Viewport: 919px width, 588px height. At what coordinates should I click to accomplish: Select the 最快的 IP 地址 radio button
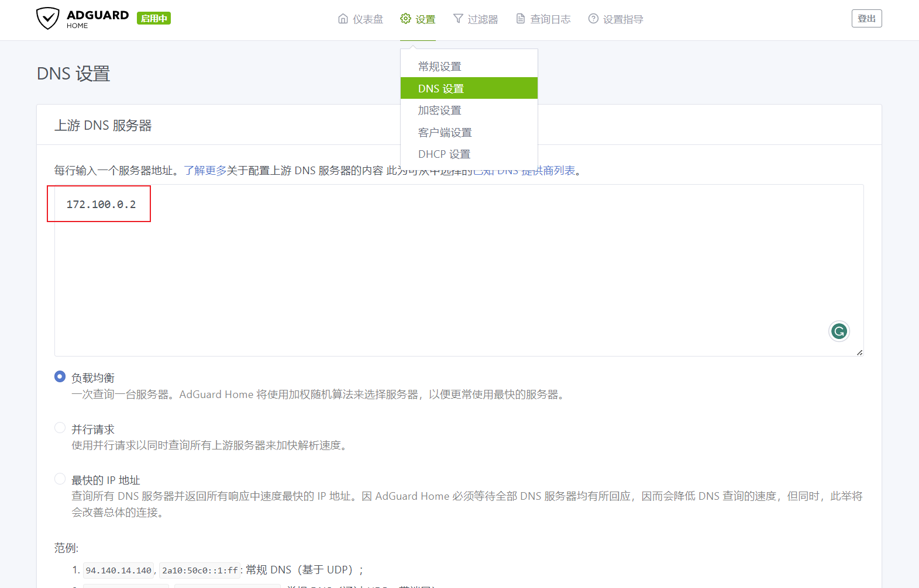pos(60,479)
